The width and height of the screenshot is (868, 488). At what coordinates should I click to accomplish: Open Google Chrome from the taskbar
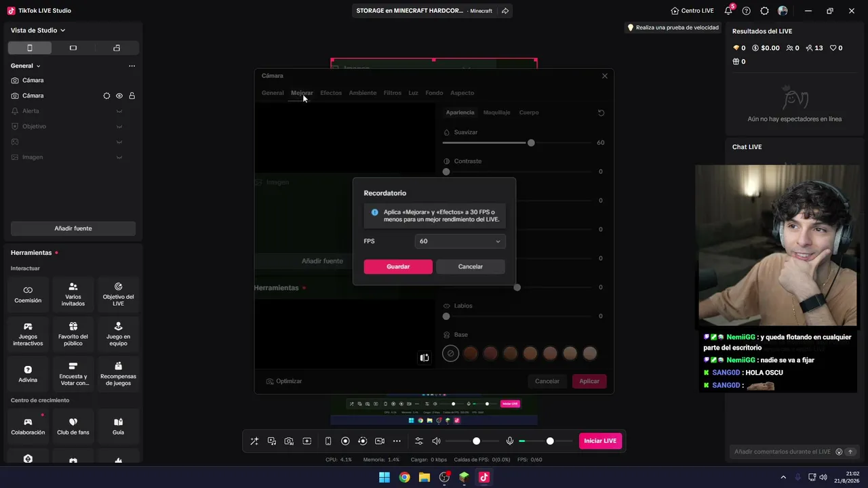[x=404, y=477]
